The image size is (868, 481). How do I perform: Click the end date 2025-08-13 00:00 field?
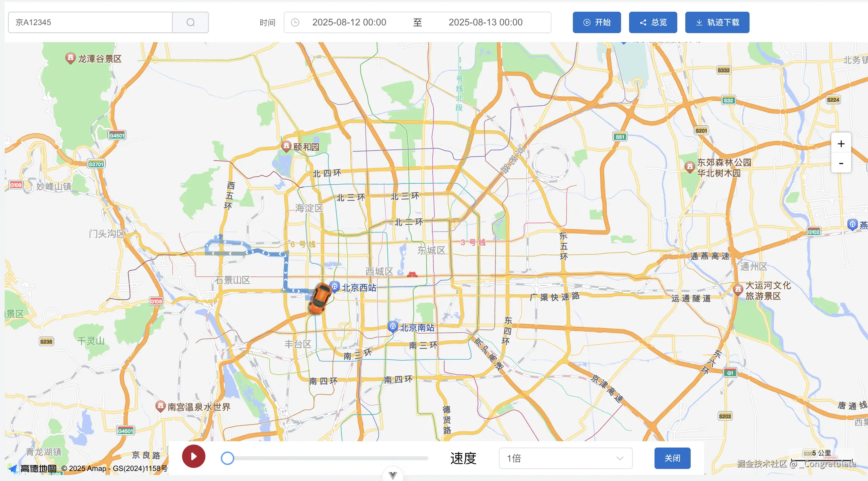tap(485, 22)
